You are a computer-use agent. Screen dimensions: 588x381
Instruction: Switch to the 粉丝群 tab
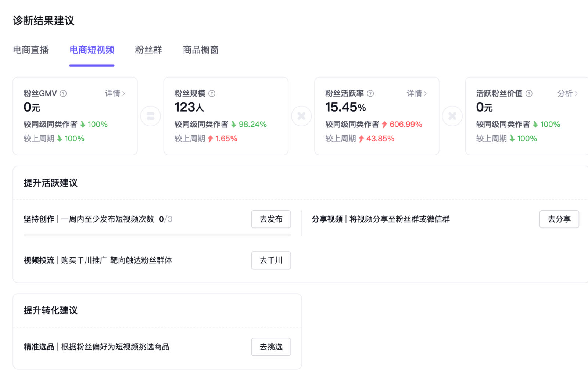pyautogui.click(x=148, y=50)
